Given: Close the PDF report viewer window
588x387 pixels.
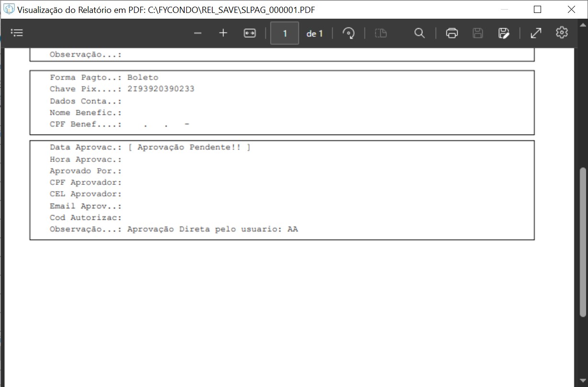Looking at the screenshot, I should click(571, 10).
